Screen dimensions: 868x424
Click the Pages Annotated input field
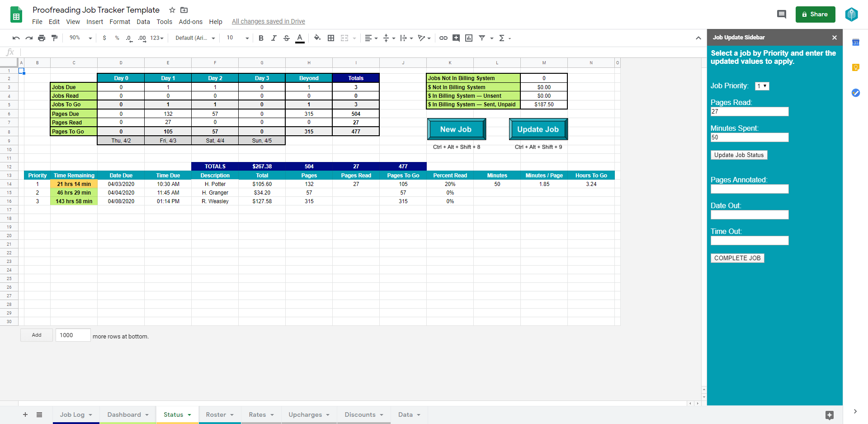click(x=750, y=189)
